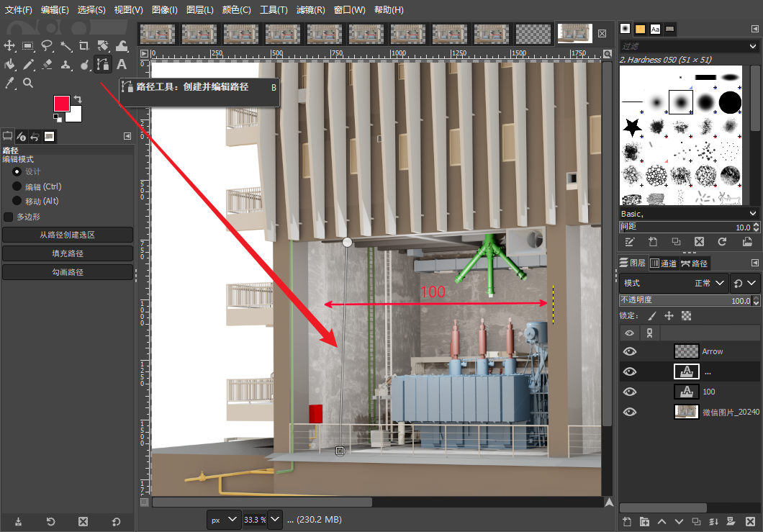Select the Free Select lasso tool
The image size is (763, 532).
pyautogui.click(x=47, y=46)
